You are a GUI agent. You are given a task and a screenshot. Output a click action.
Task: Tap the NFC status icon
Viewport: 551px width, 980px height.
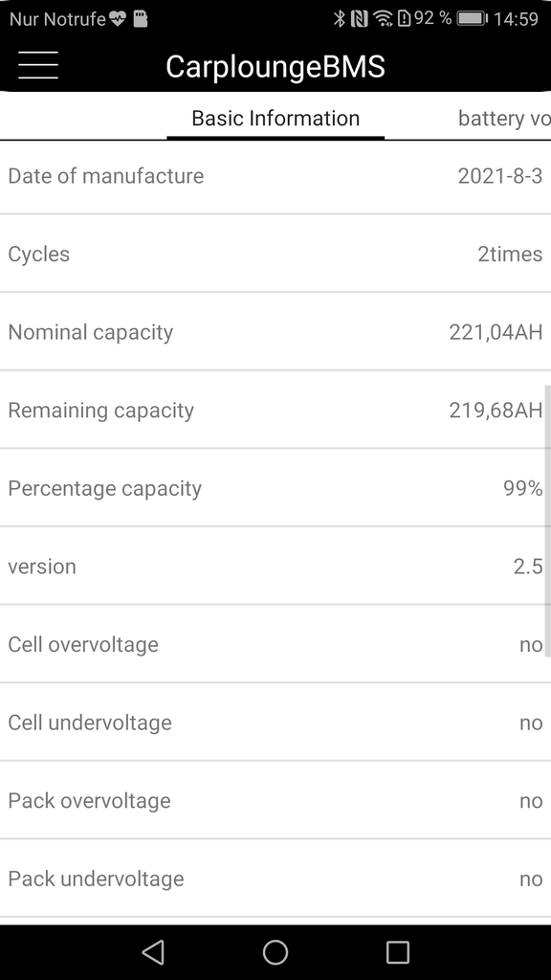click(360, 19)
